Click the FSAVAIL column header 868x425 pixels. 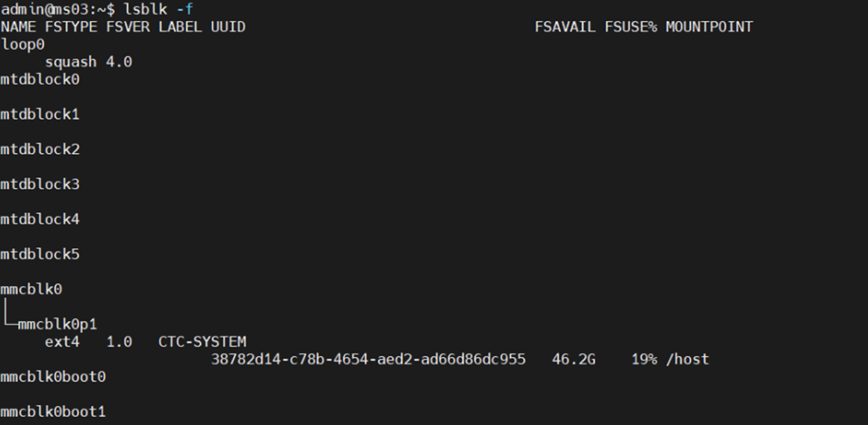[x=565, y=27]
